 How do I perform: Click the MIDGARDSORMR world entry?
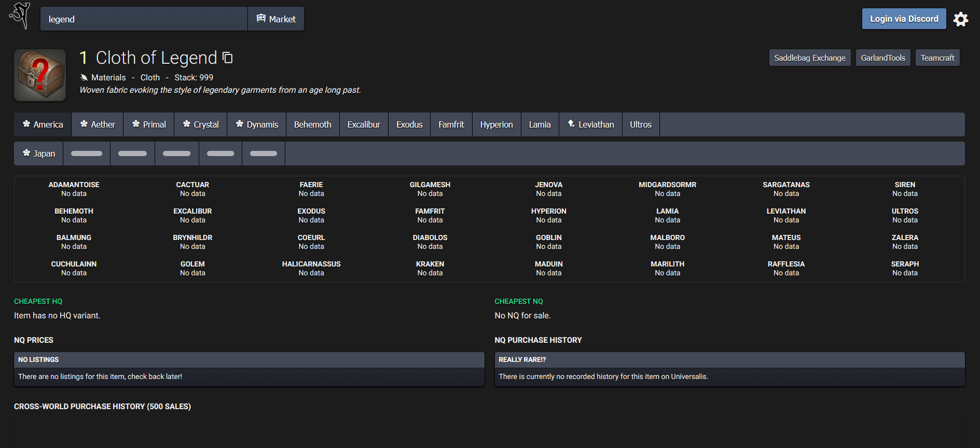(668, 189)
